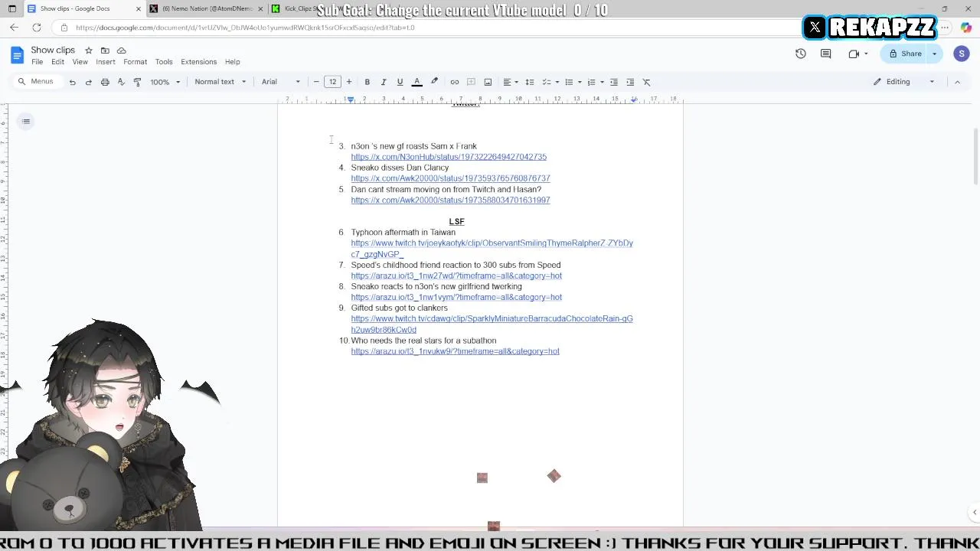Image resolution: width=980 pixels, height=551 pixels.
Task: Open joeykaotyk Twitch clip link
Action: pyautogui.click(x=492, y=249)
